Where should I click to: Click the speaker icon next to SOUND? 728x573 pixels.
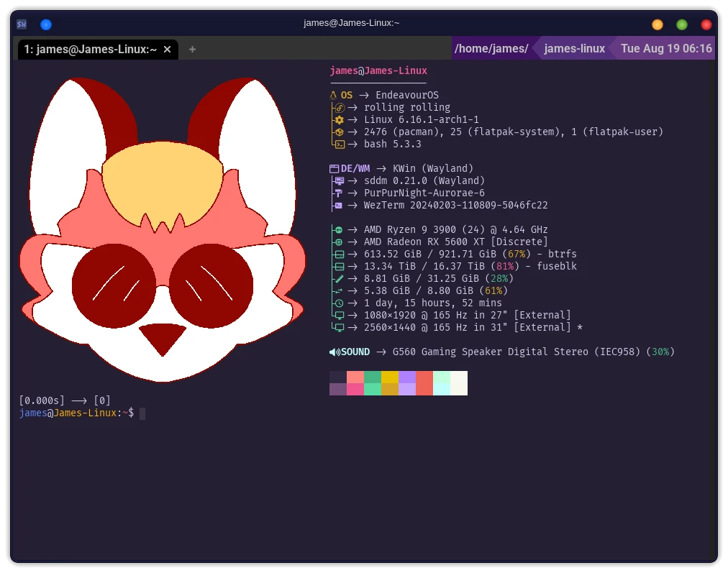(x=335, y=352)
